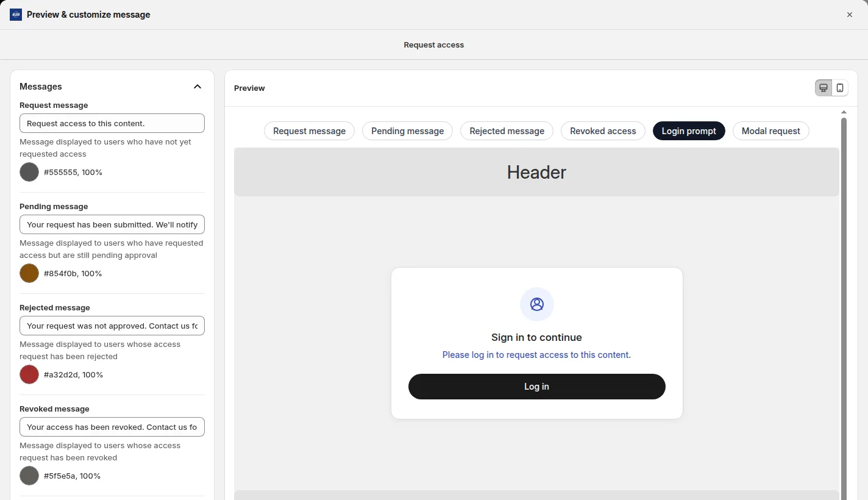The width and height of the screenshot is (868, 500).
Task: Click the '#854f0b, 100%' color value
Action: [73, 274]
